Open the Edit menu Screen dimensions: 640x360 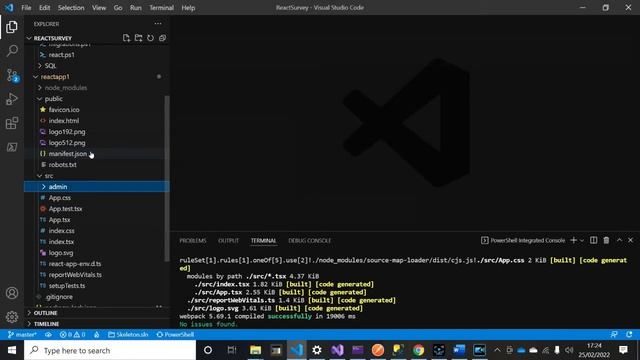44,8
